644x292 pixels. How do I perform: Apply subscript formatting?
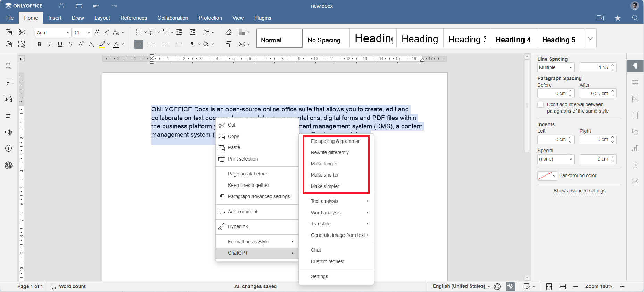point(92,44)
